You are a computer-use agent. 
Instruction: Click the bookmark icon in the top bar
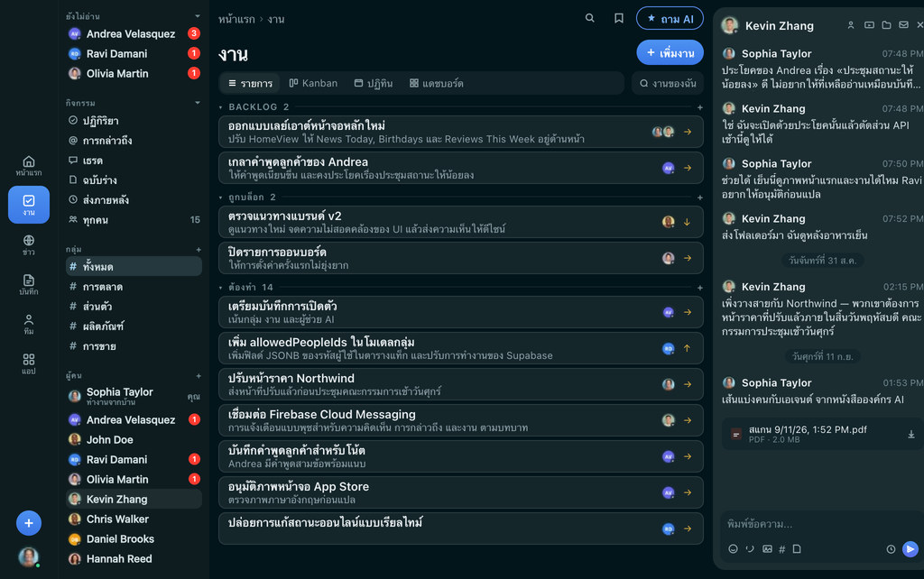pos(619,18)
